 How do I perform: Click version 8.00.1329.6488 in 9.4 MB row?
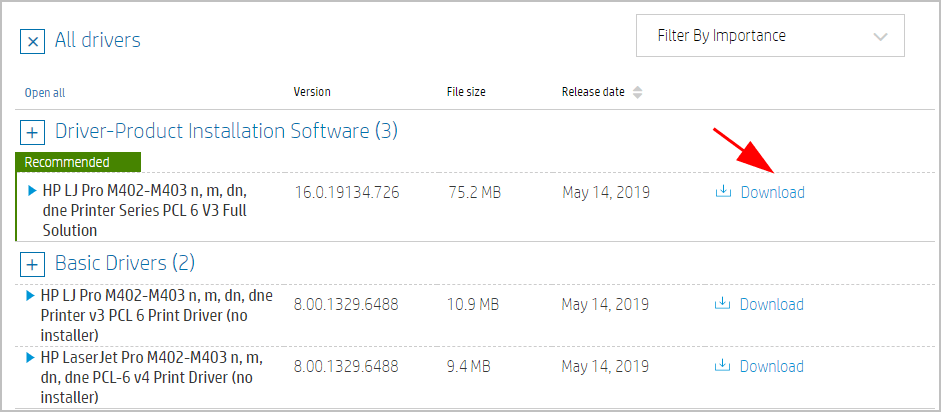coord(346,367)
